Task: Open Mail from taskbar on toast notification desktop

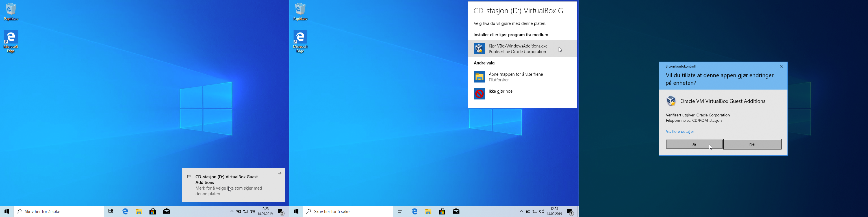Action: (167, 211)
